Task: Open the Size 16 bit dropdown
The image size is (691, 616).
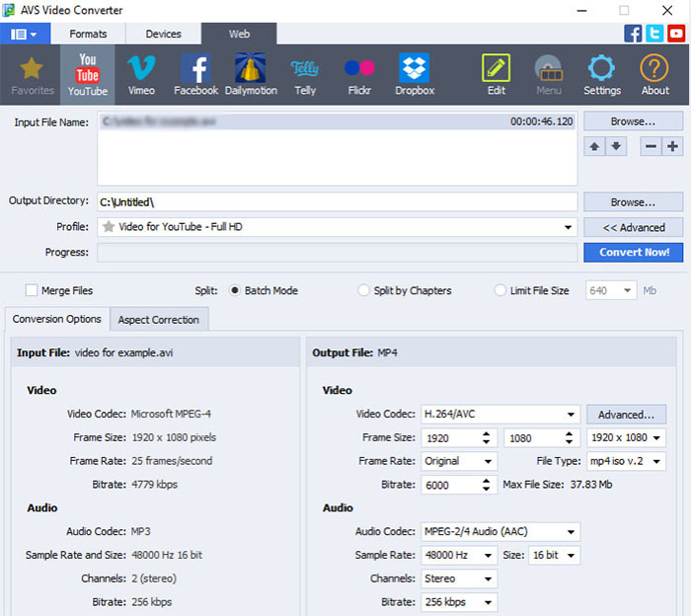Action: 571,555
